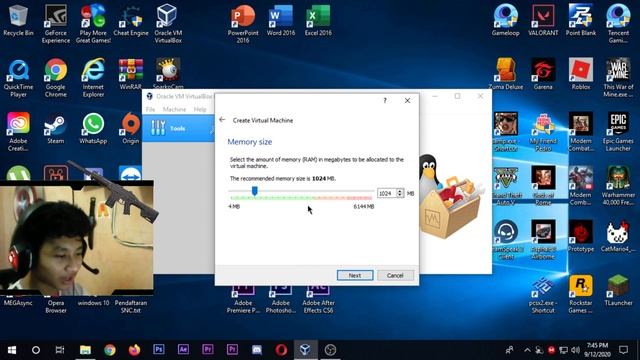This screenshot has height=360, width=640.
Task: Select the Roblox desktop icon
Action: click(580, 73)
